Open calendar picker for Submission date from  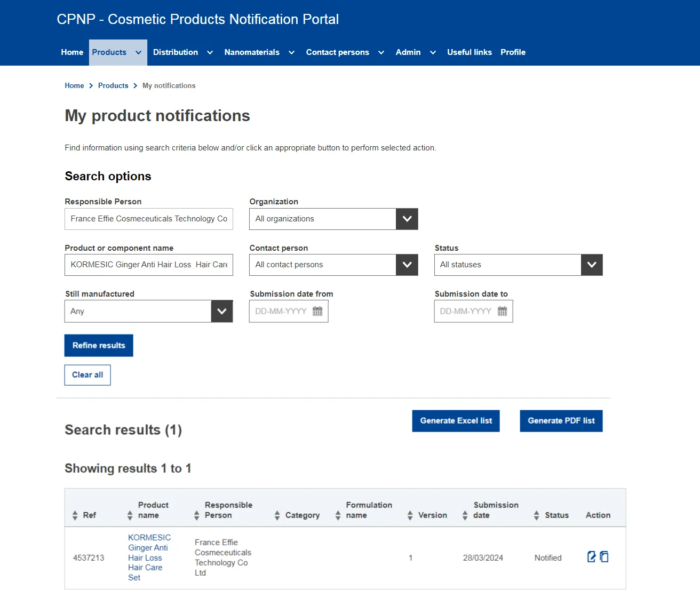click(317, 312)
